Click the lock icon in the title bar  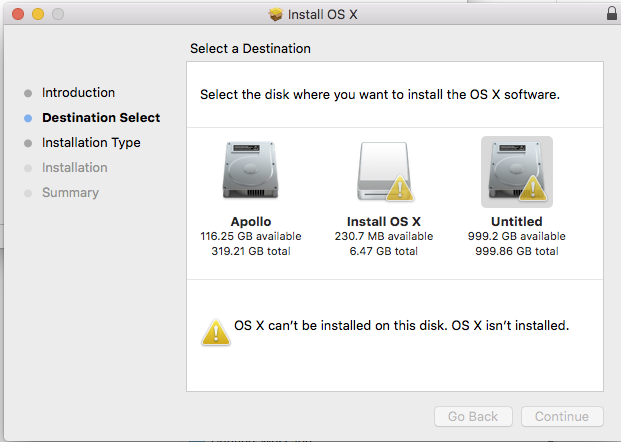tap(611, 14)
